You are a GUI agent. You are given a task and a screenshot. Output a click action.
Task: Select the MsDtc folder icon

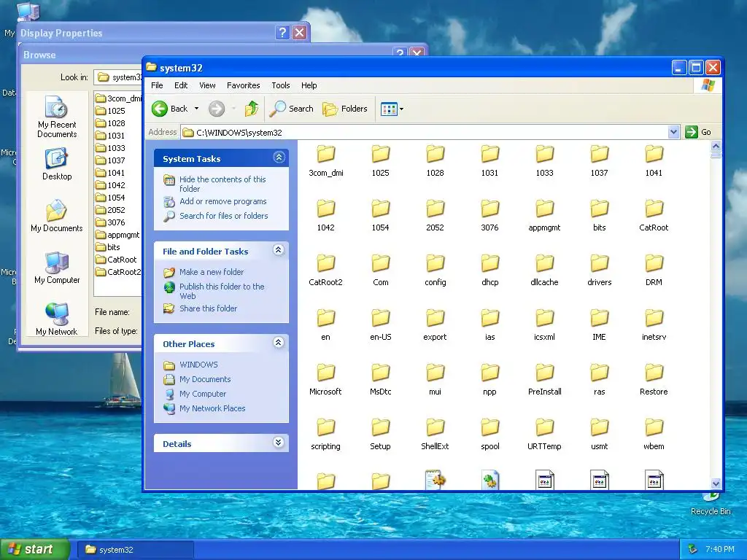[381, 373]
